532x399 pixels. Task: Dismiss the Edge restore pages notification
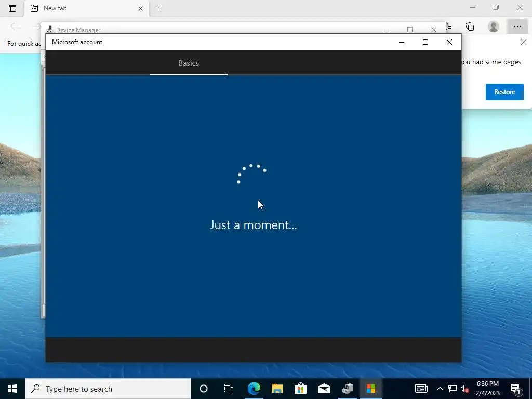coord(524,42)
